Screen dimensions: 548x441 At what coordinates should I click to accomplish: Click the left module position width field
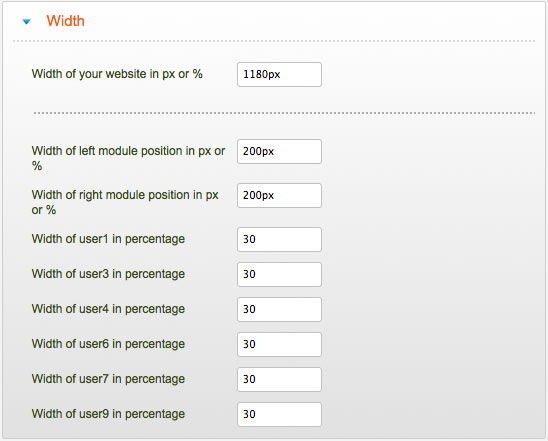tap(279, 151)
